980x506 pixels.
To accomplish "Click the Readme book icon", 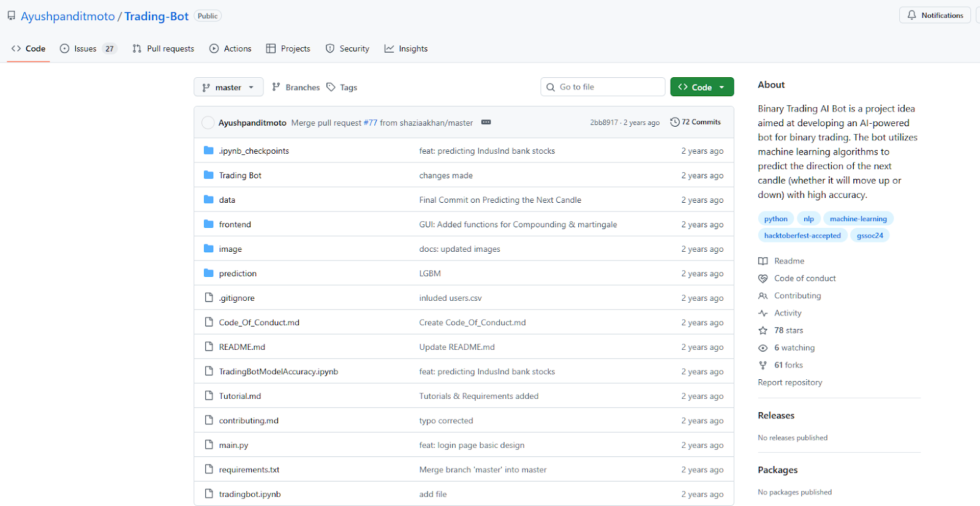I will tap(763, 261).
